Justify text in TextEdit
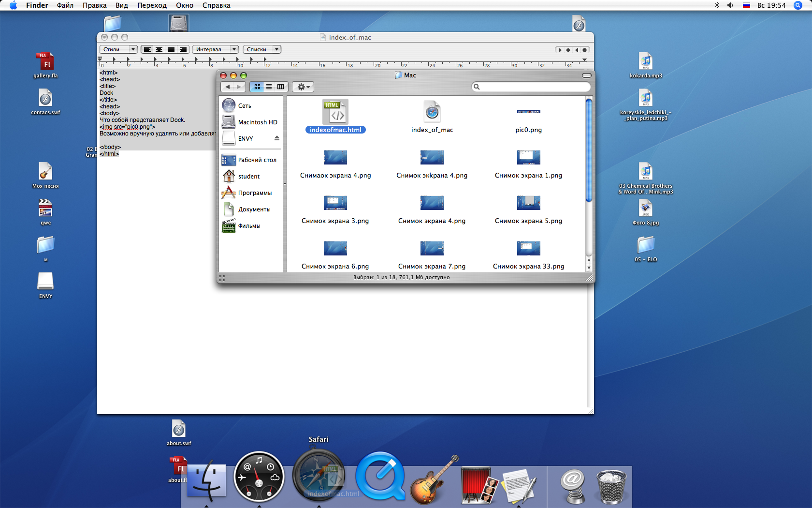The width and height of the screenshot is (812, 508). pyautogui.click(x=171, y=49)
